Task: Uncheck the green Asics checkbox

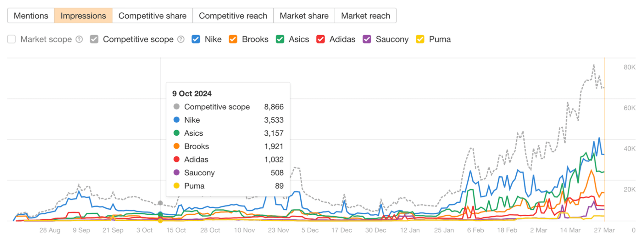Action: point(280,39)
